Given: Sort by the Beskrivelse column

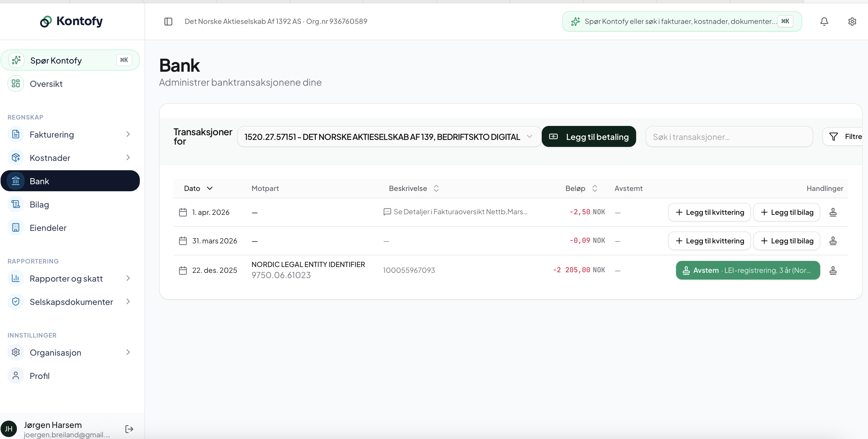Looking at the screenshot, I should 414,188.
